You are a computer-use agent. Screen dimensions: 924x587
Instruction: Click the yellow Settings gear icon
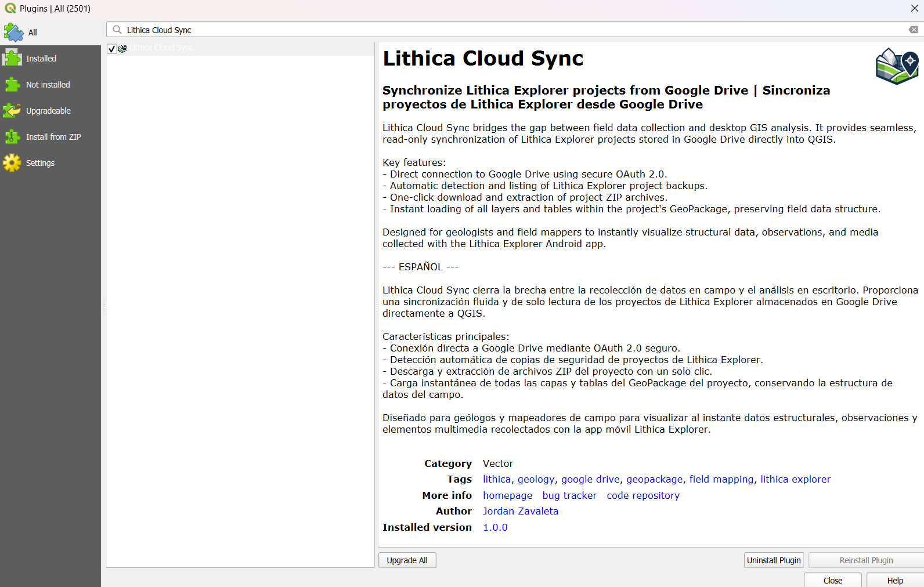(12, 163)
